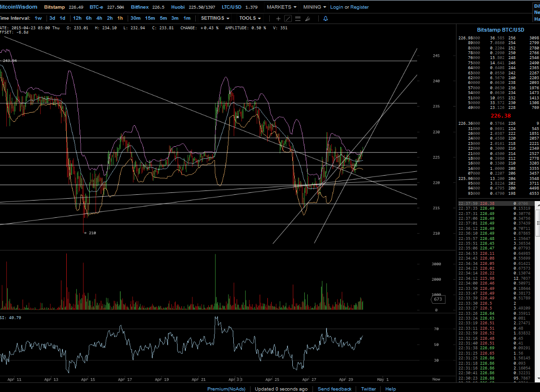Image resolution: width=540 pixels, height=392 pixels.
Task: Set time interval to 30m
Action: point(135,18)
